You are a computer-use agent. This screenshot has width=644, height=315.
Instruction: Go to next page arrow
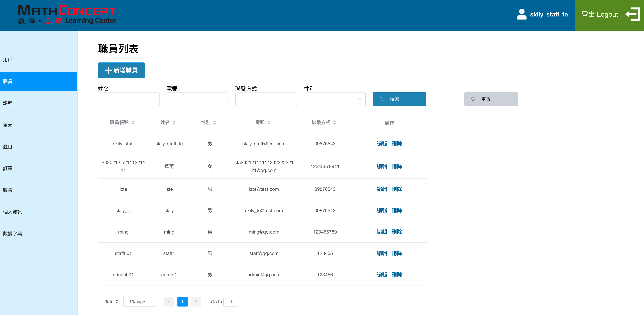point(196,302)
